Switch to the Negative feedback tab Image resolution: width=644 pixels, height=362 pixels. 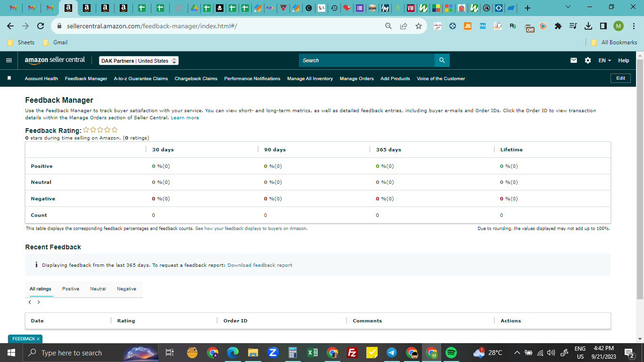click(126, 289)
